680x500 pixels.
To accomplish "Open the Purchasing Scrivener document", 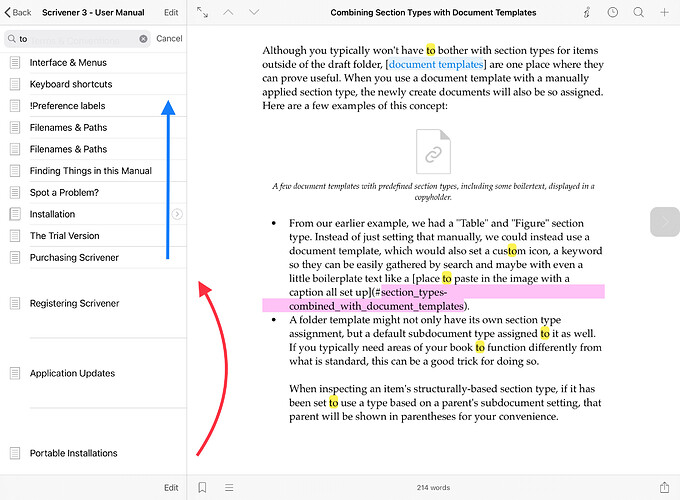I will pyautogui.click(x=93, y=258).
